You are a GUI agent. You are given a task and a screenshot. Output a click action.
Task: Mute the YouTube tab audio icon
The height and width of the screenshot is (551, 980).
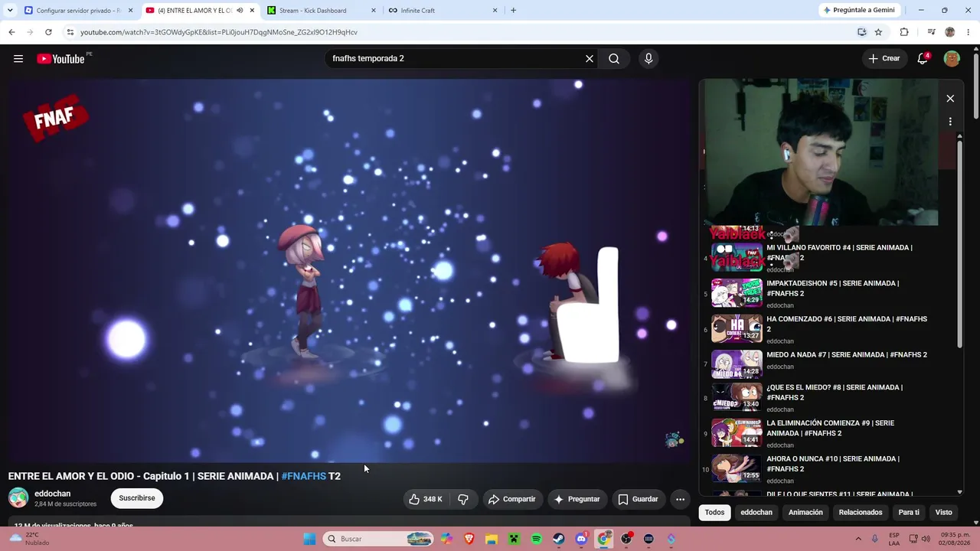pyautogui.click(x=240, y=11)
